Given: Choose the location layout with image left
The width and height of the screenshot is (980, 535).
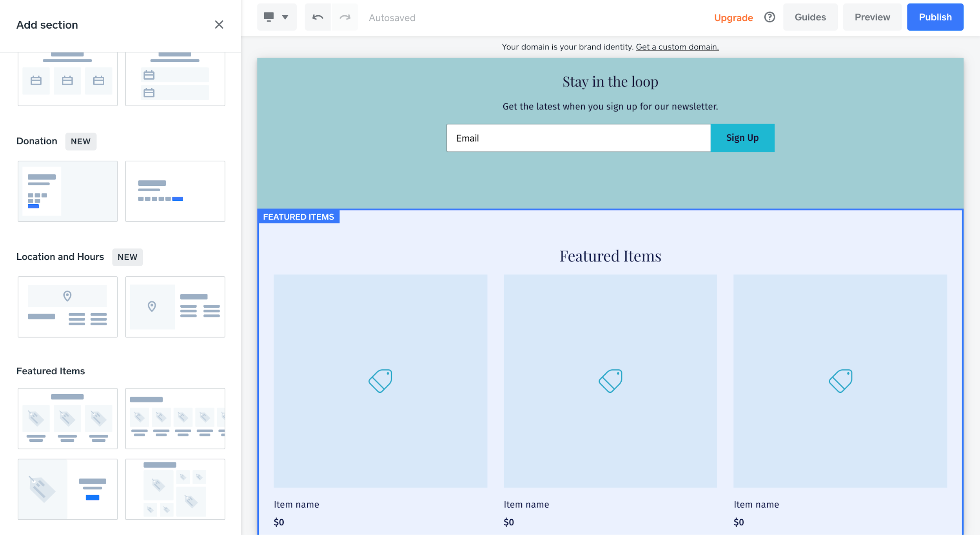Looking at the screenshot, I should coord(175,307).
